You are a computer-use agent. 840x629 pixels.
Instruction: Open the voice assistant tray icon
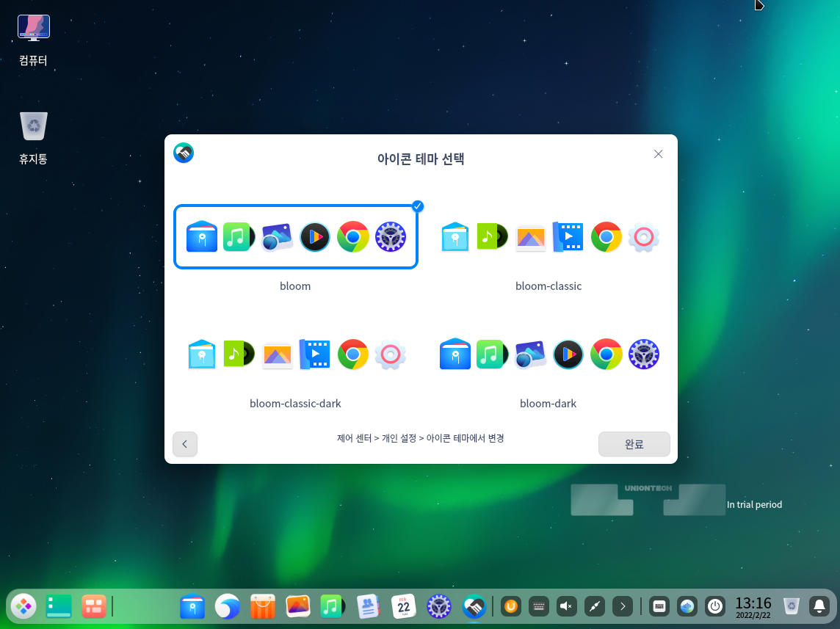click(x=687, y=606)
